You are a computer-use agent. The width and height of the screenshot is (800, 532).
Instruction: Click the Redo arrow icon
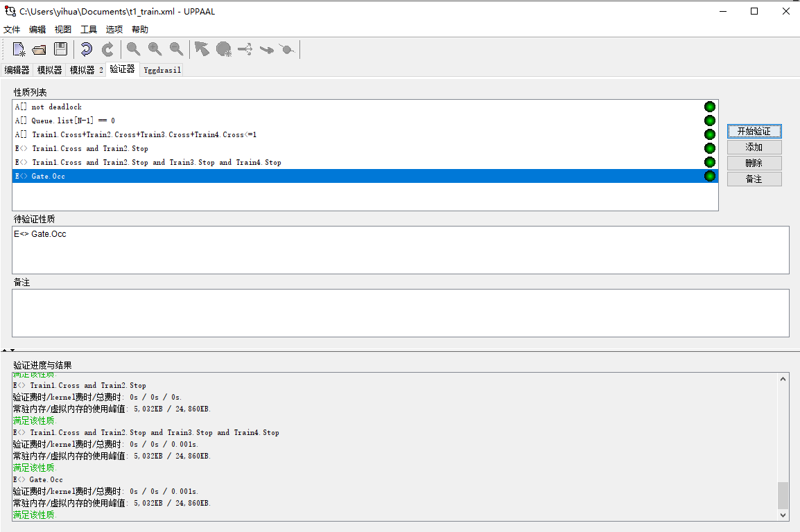point(107,49)
